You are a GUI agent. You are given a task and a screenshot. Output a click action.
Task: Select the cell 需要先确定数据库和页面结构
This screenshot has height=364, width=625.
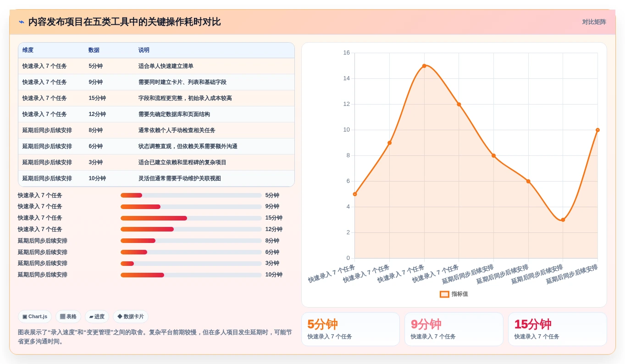(174, 114)
